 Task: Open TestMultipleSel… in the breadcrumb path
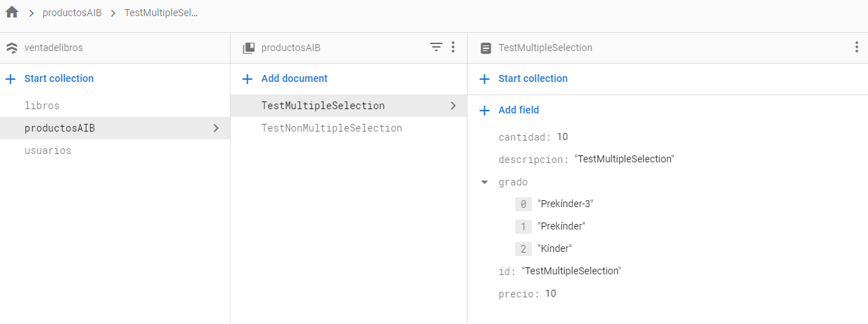(161, 13)
